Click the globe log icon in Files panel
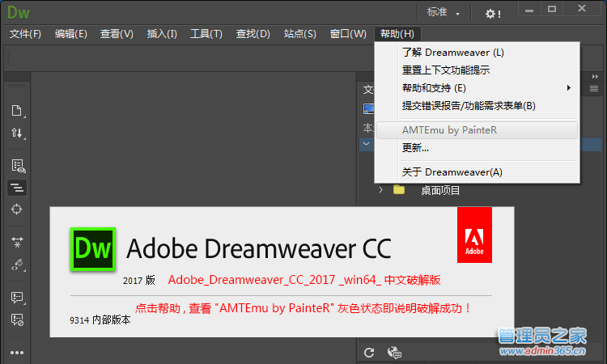Viewport: 607px width, 364px height. [x=394, y=353]
